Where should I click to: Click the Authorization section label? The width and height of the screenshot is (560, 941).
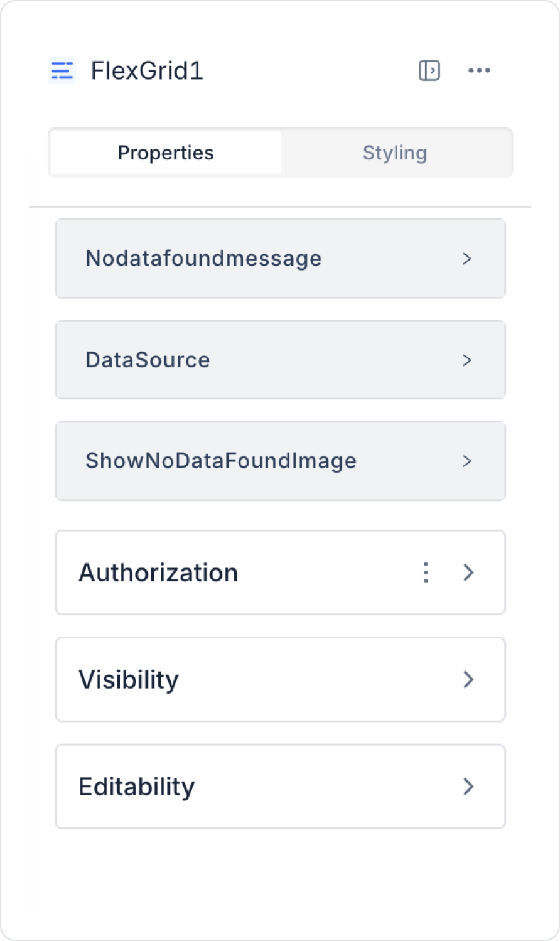[x=158, y=573]
